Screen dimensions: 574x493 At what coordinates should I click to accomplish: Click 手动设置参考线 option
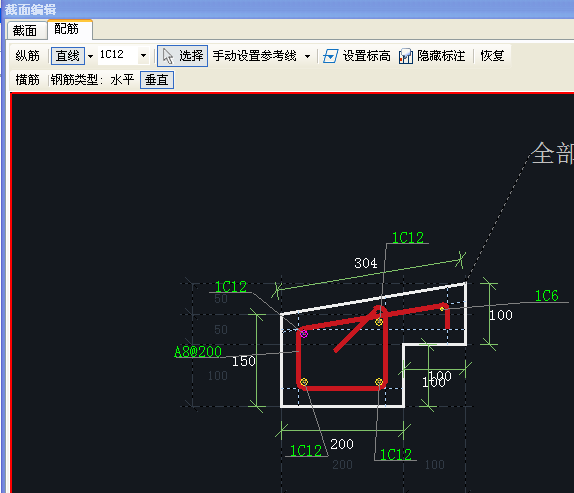255,56
